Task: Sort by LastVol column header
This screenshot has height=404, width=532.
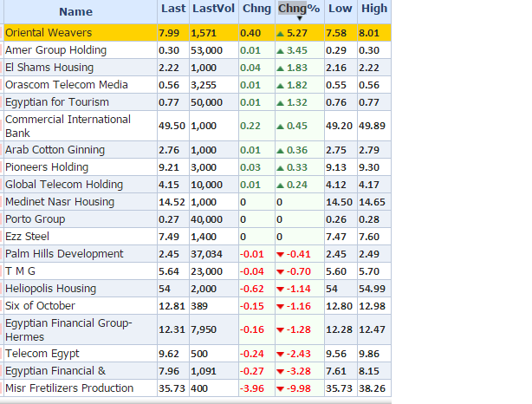Action: click(213, 9)
